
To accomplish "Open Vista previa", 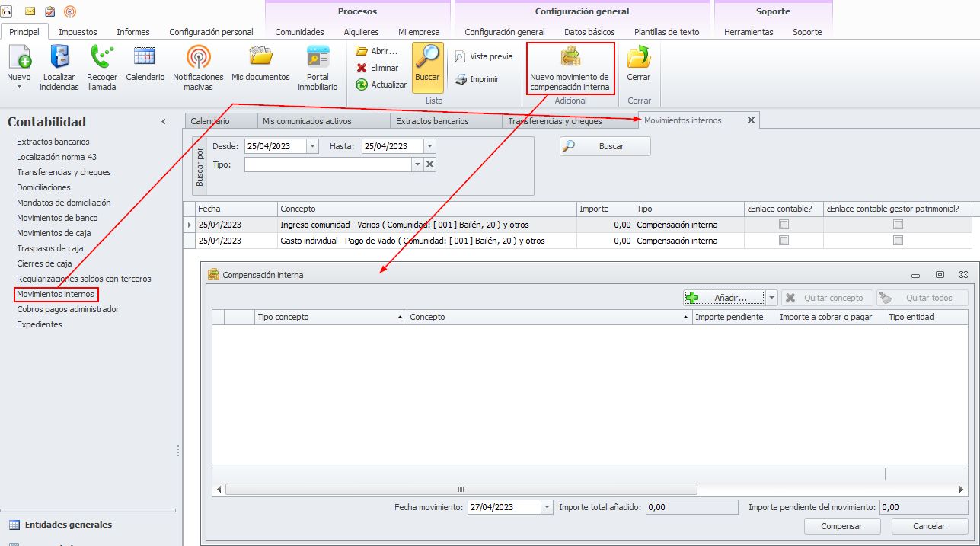I will click(x=484, y=56).
